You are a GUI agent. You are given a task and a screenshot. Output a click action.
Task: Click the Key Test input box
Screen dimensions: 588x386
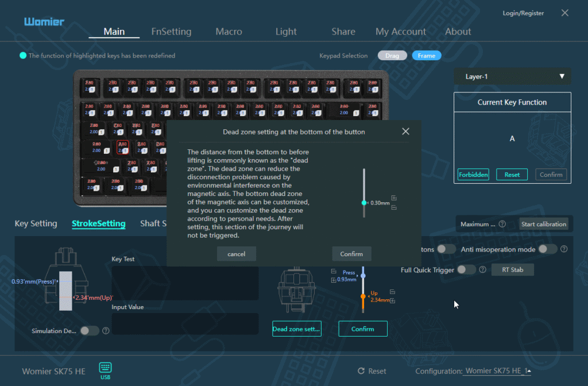pyautogui.click(x=185, y=283)
